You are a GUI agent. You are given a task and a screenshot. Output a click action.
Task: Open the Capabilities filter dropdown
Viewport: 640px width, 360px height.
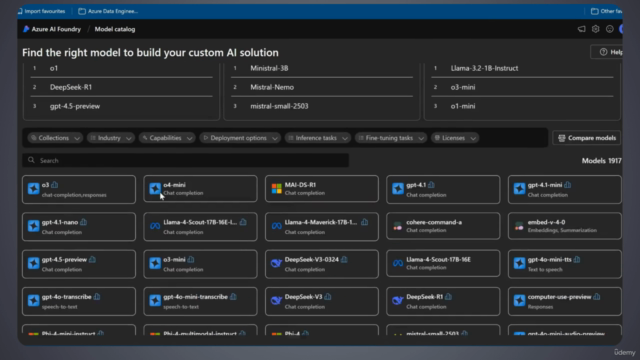(x=167, y=138)
